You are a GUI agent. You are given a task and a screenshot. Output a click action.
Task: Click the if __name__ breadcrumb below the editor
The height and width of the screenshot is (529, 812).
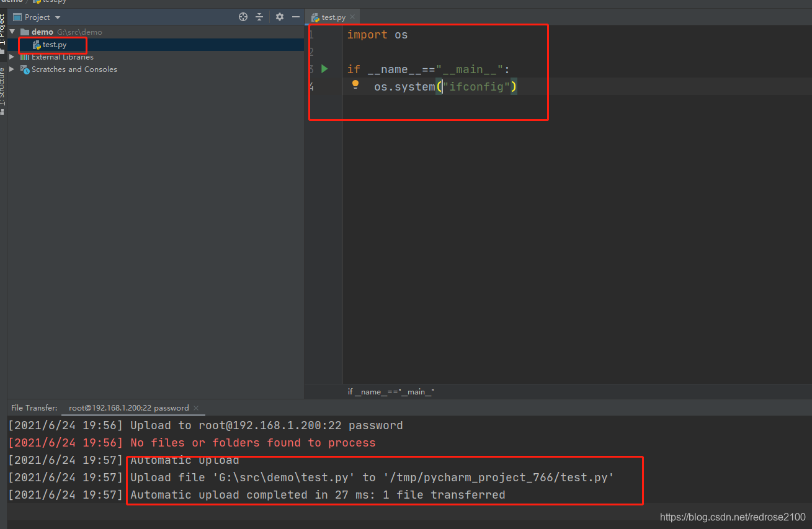pos(391,392)
